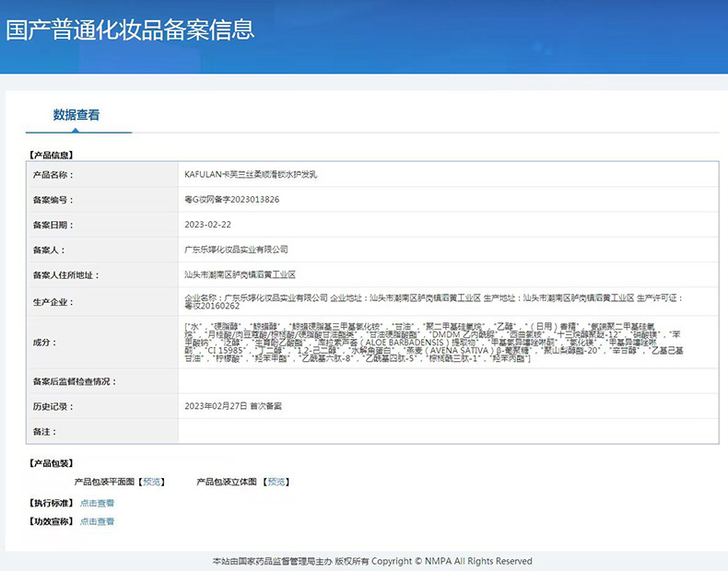Click the 产品包装平面图 label

click(104, 482)
